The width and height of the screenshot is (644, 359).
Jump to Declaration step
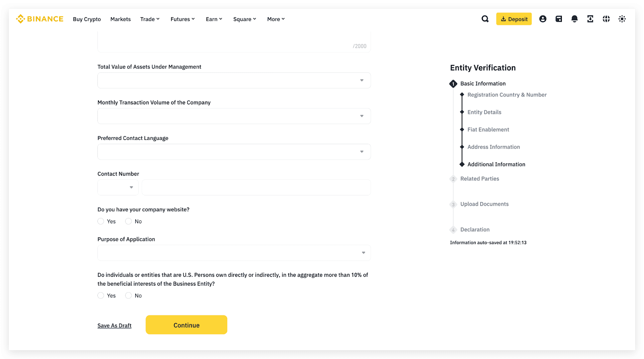(475, 229)
